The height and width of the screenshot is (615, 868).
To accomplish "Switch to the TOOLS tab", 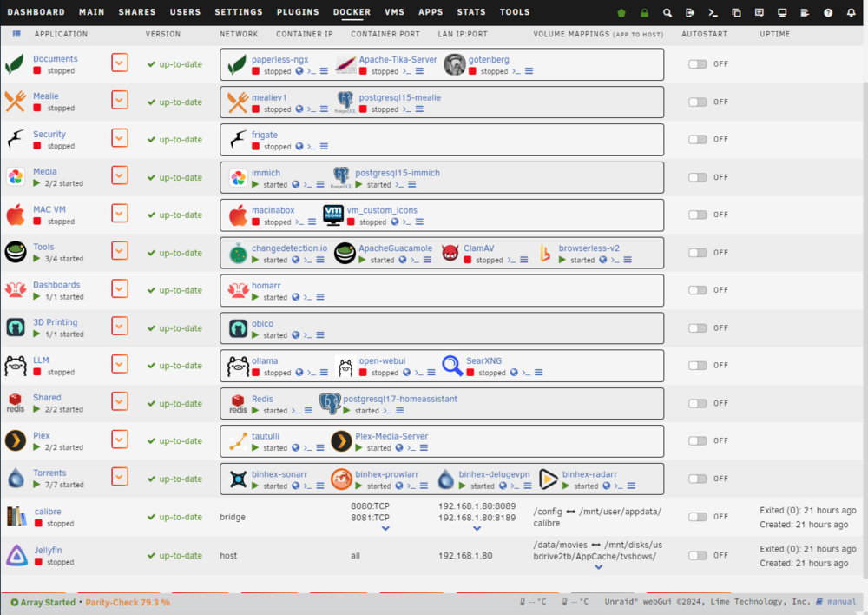I will (x=515, y=11).
